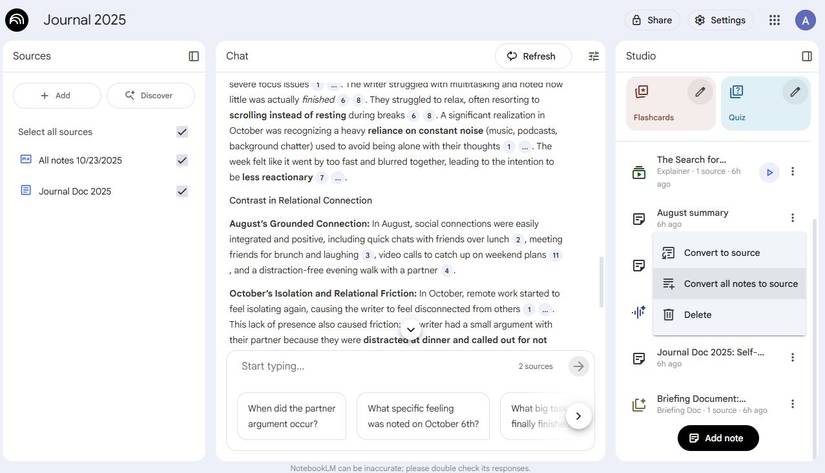Screen dimensions: 825x473
Task: Toggle Select all sources checkbox
Action: point(182,132)
